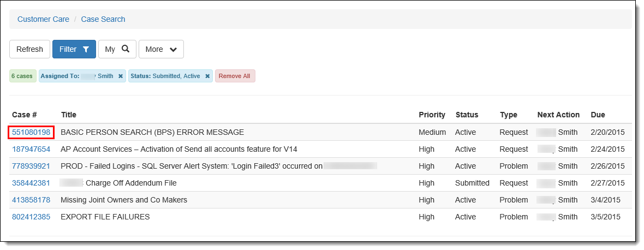644x250 pixels.
Task: Open case 778939921
Action: 31,166
